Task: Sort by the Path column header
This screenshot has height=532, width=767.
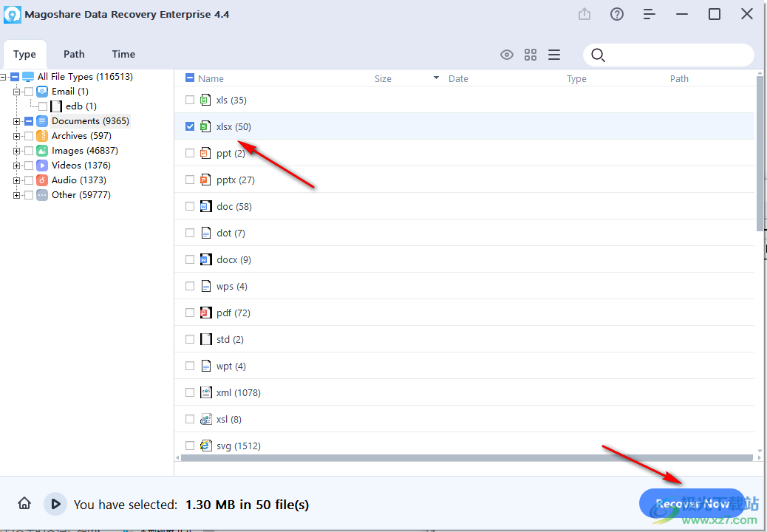Action: [679, 79]
